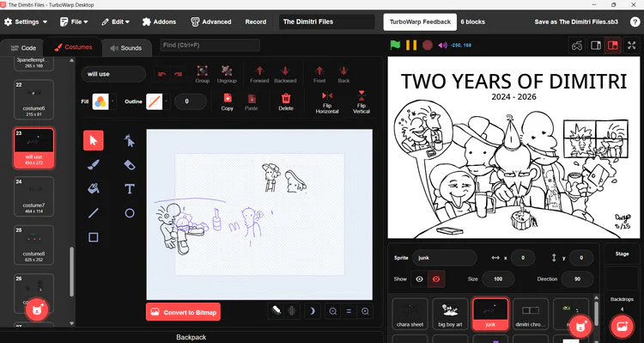This screenshot has height=343, width=644.
Task: Zoom out of the paint canvas
Action: 333,311
